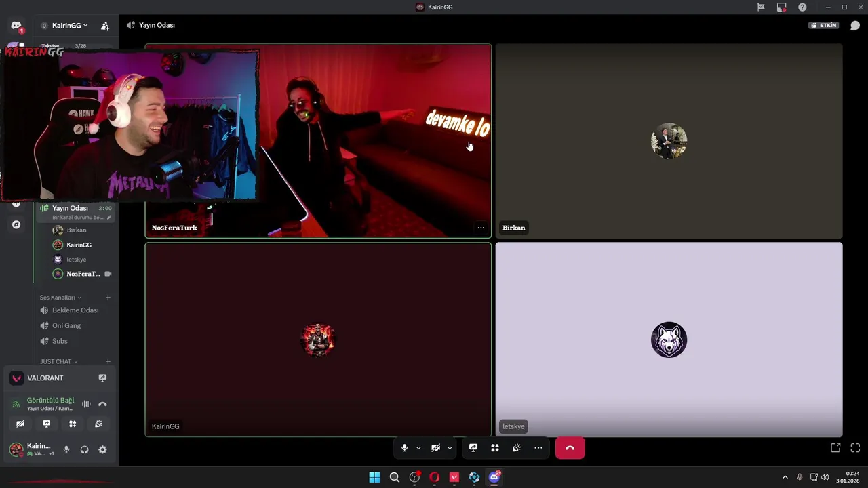
Task: Switch to Valorant in the taskbar
Action: pyautogui.click(x=454, y=477)
